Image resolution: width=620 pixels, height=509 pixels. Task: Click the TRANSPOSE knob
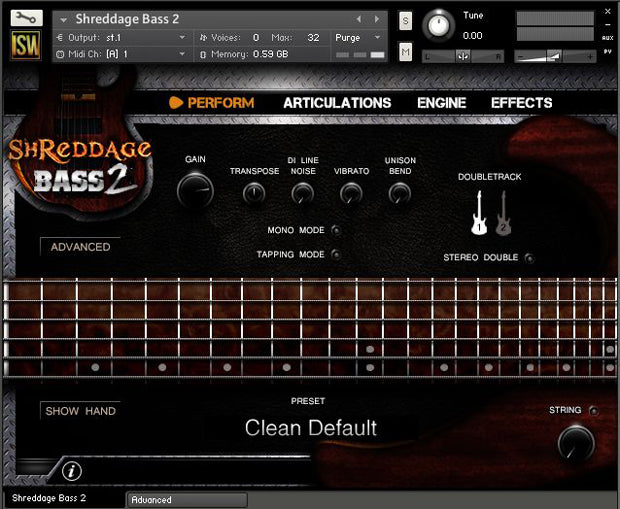(254, 194)
